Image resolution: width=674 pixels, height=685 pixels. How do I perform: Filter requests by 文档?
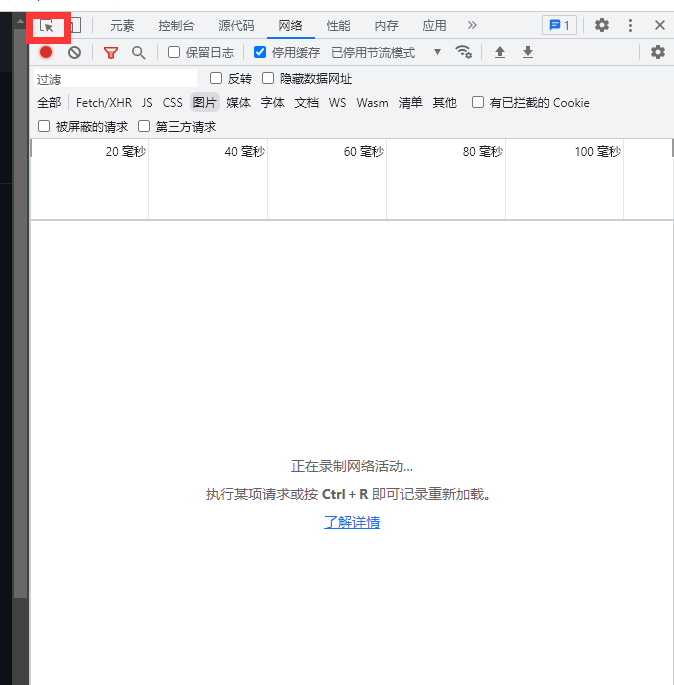[x=307, y=103]
